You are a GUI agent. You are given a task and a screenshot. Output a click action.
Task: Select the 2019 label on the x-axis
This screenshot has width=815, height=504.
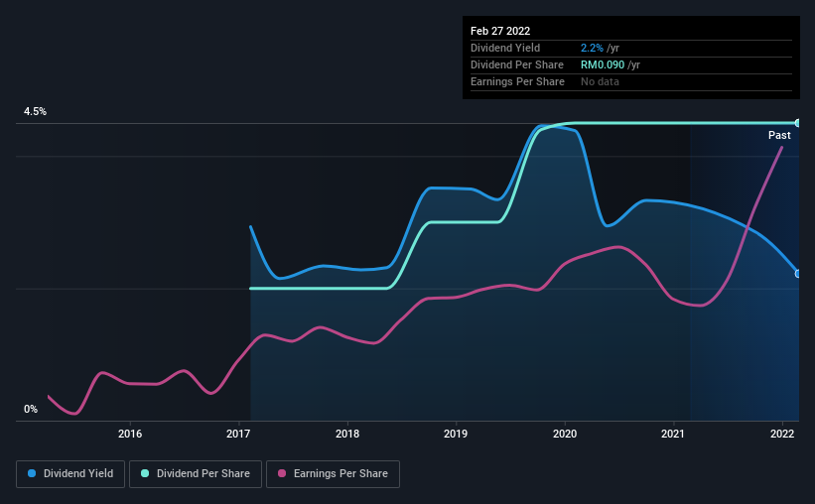(x=456, y=434)
